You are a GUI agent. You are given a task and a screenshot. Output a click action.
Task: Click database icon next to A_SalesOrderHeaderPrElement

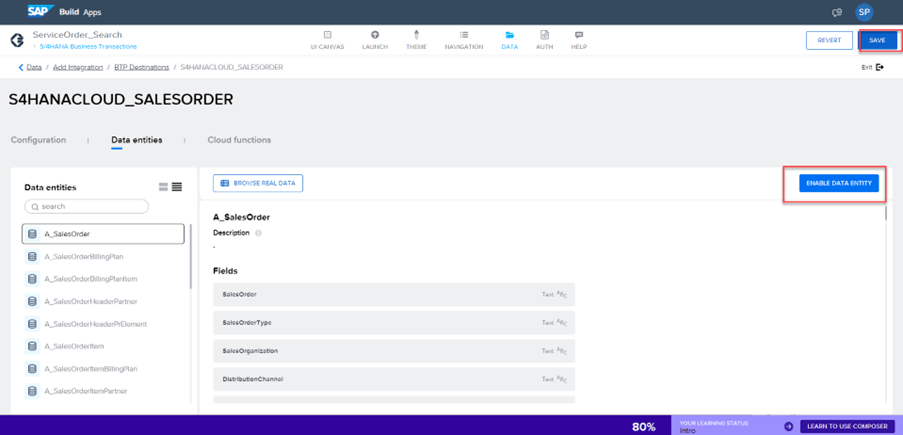point(32,324)
